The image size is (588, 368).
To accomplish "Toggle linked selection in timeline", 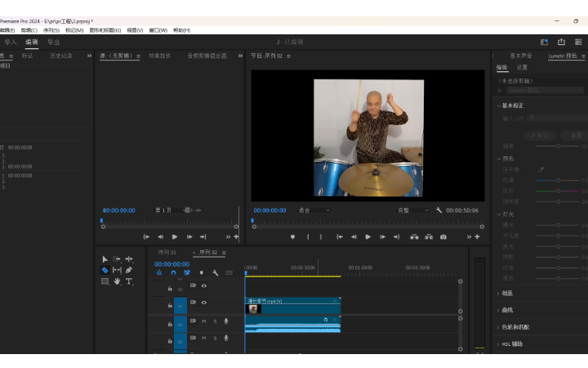I will 187,273.
